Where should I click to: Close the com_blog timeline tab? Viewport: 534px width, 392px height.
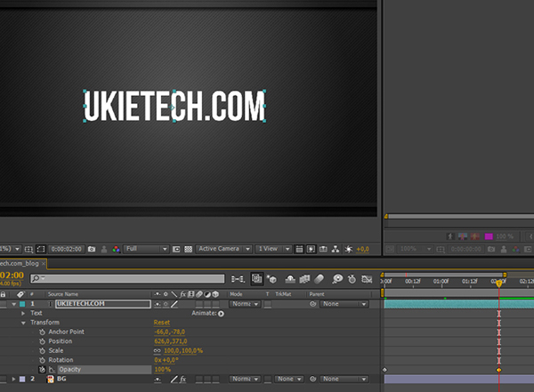44,264
